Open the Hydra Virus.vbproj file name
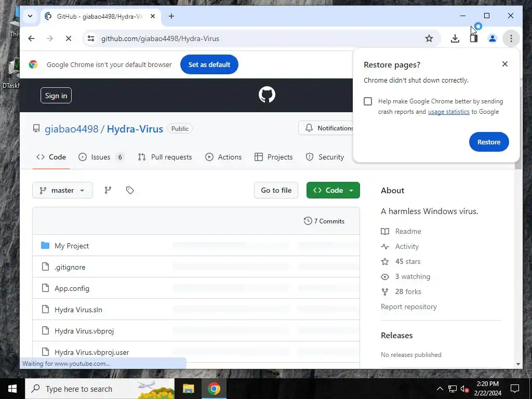 click(84, 331)
